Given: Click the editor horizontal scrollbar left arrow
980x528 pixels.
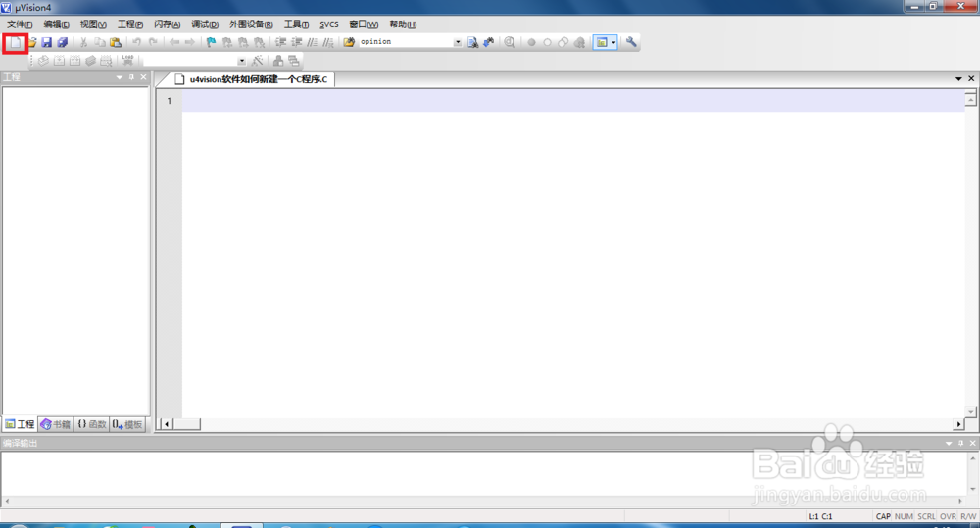Looking at the screenshot, I should 166,424.
